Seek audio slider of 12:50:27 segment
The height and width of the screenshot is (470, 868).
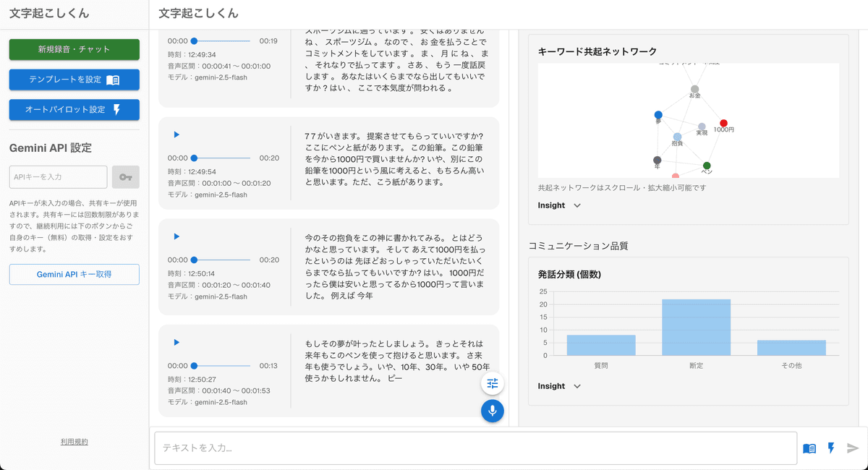pos(222,366)
